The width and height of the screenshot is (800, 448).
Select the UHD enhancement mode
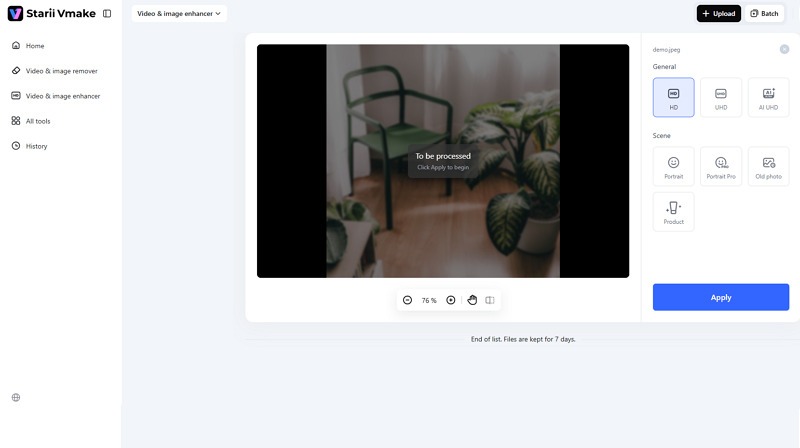click(721, 97)
